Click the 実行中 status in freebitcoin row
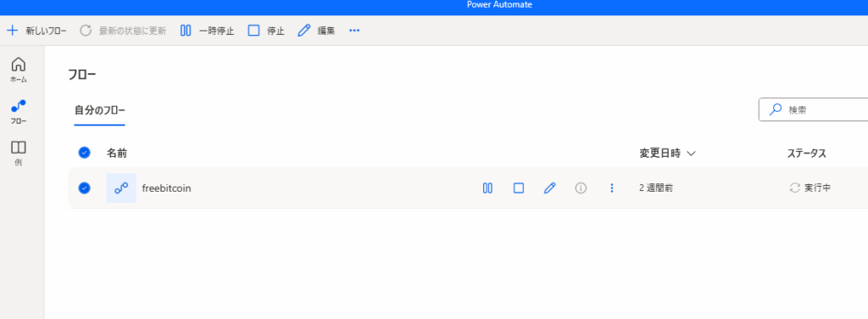Screen dimensions: 868x319 pos(810,188)
